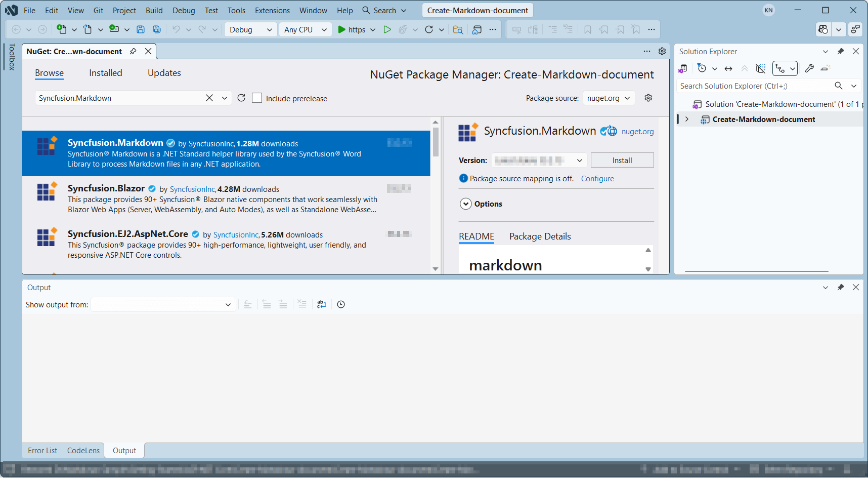The width and height of the screenshot is (868, 478).
Task: Toggle Solution Explorer view switch button
Action: [785, 68]
